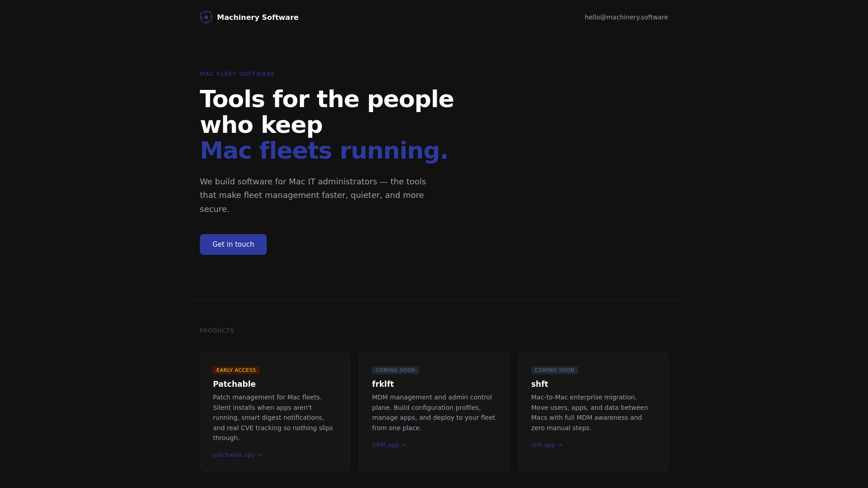The height and width of the screenshot is (488, 868).
Task: Click the COMING SOON badge on shft card
Action: [x=555, y=370]
